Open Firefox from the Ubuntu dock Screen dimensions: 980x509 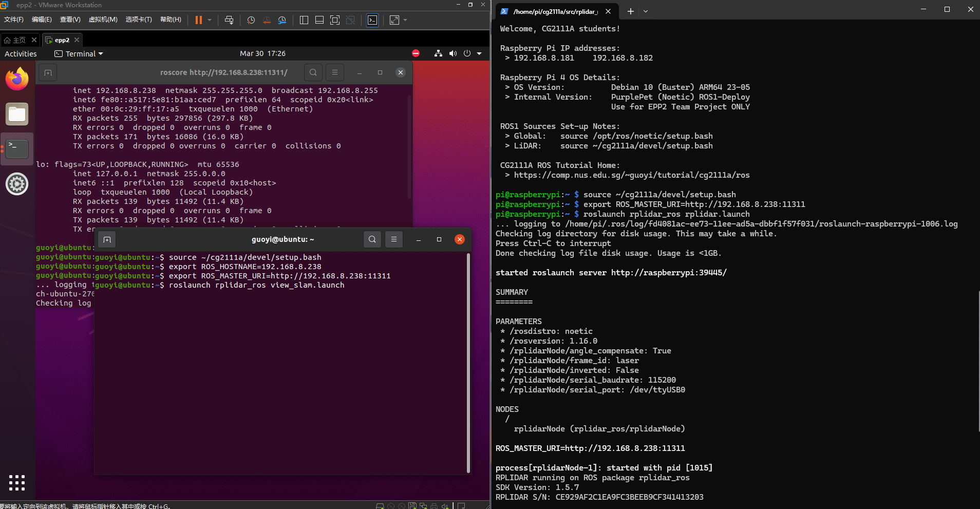17,79
